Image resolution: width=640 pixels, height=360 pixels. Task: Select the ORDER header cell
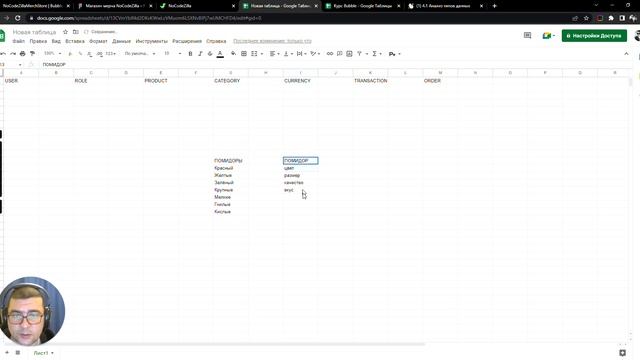pos(440,81)
